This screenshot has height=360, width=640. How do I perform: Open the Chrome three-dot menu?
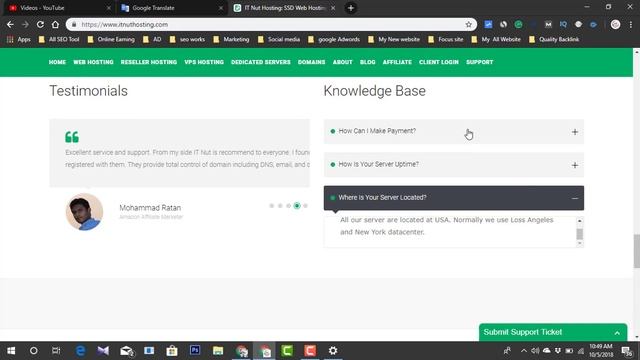(631, 24)
